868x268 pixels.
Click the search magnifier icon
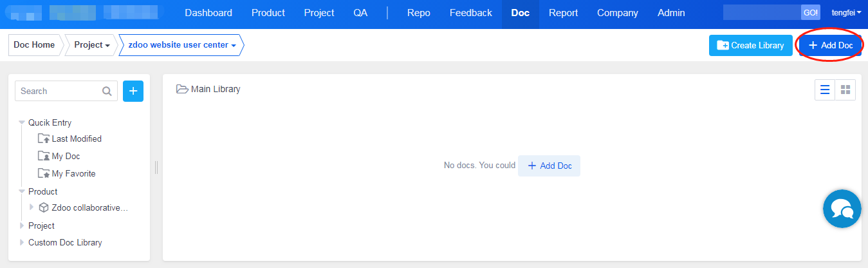tap(107, 91)
